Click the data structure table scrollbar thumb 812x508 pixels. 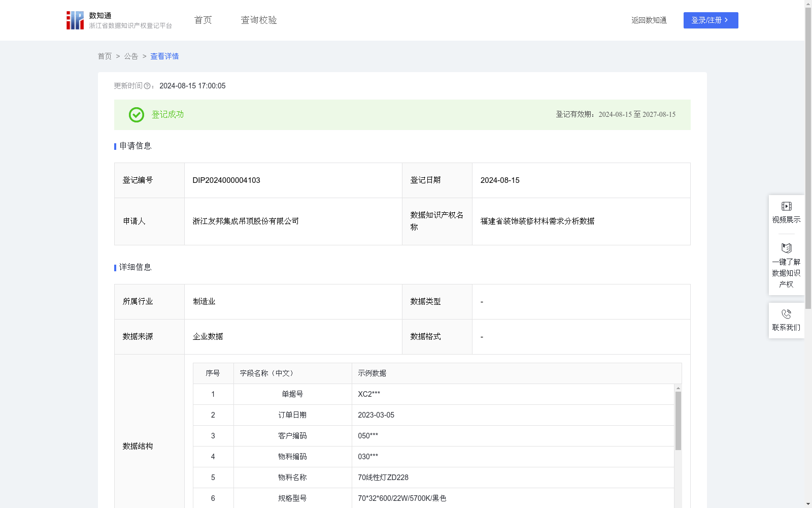tap(678, 421)
